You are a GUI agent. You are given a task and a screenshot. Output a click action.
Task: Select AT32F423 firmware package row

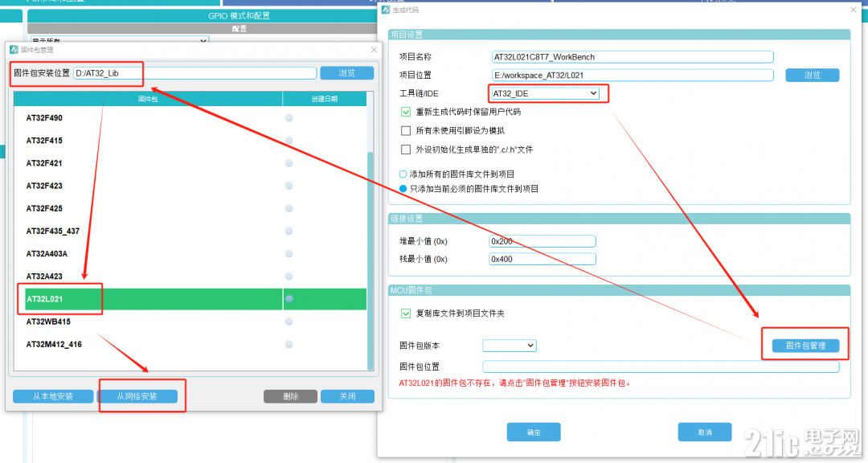(190, 186)
